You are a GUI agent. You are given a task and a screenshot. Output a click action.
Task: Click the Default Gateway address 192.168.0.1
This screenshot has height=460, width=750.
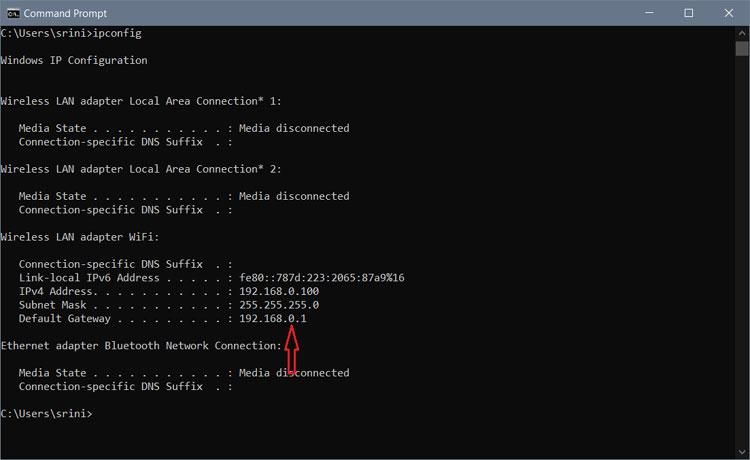pyautogui.click(x=271, y=318)
